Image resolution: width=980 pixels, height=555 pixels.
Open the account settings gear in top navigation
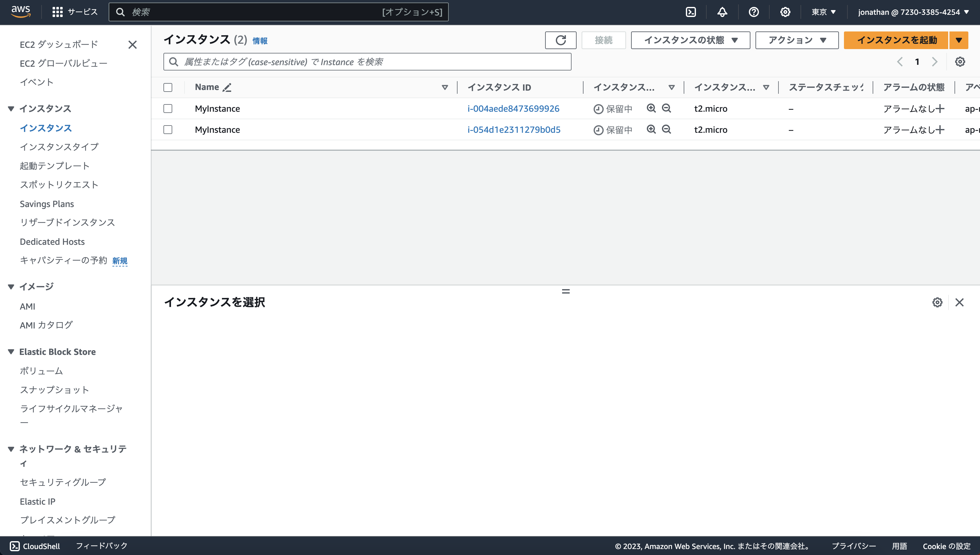click(x=785, y=12)
